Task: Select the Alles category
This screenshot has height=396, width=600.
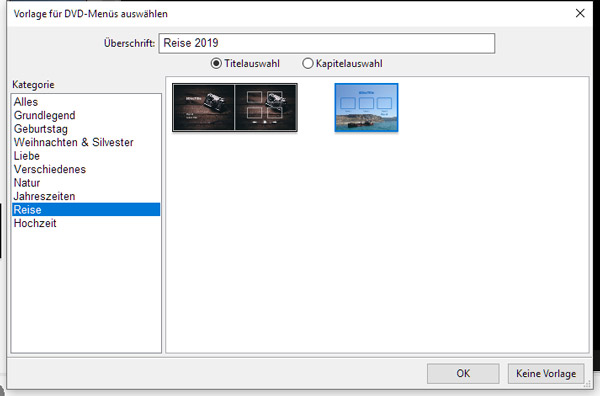Action: (x=86, y=102)
